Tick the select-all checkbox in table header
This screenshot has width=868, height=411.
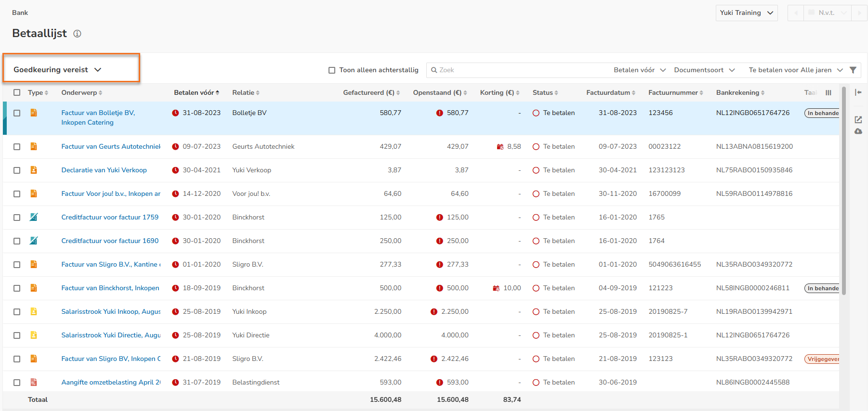(17, 92)
